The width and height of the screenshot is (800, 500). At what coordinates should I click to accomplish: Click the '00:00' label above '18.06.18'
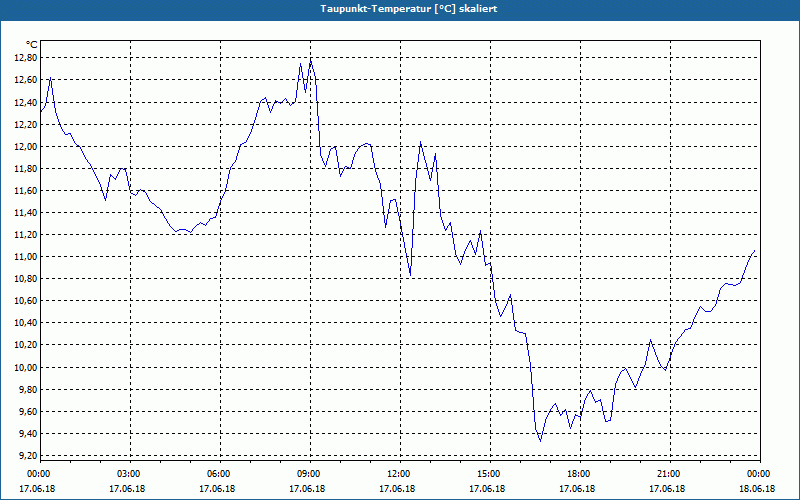click(760, 474)
